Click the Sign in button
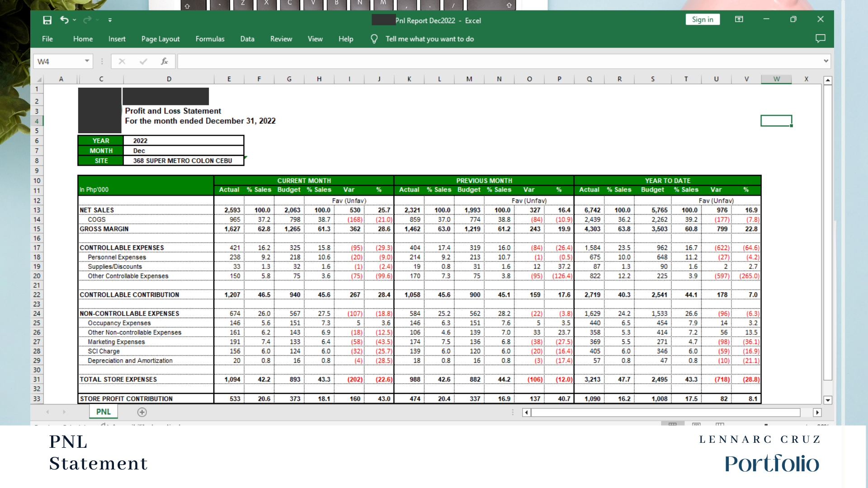The width and height of the screenshot is (868, 488). [x=703, y=19]
